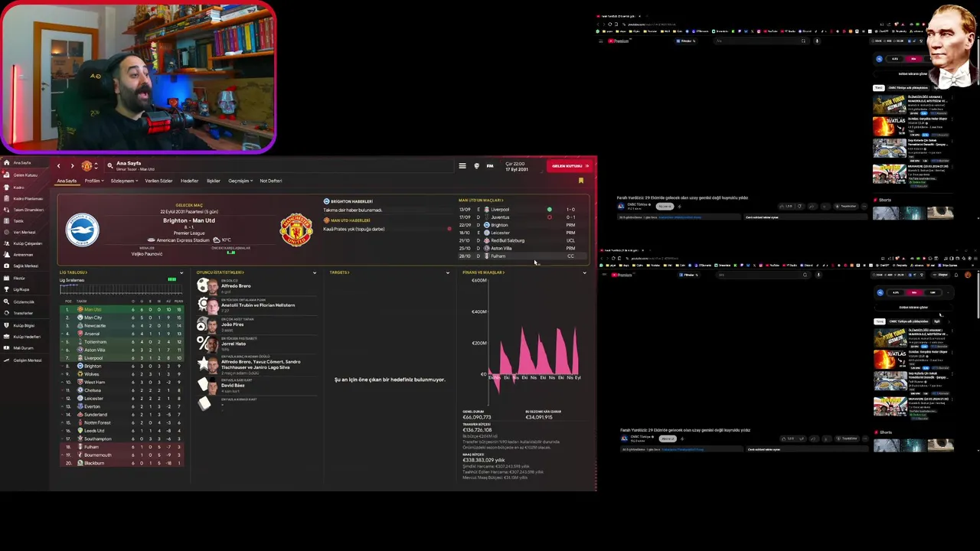
Task: Open Gelen Kutusu in the left sidebar
Action: point(25,175)
